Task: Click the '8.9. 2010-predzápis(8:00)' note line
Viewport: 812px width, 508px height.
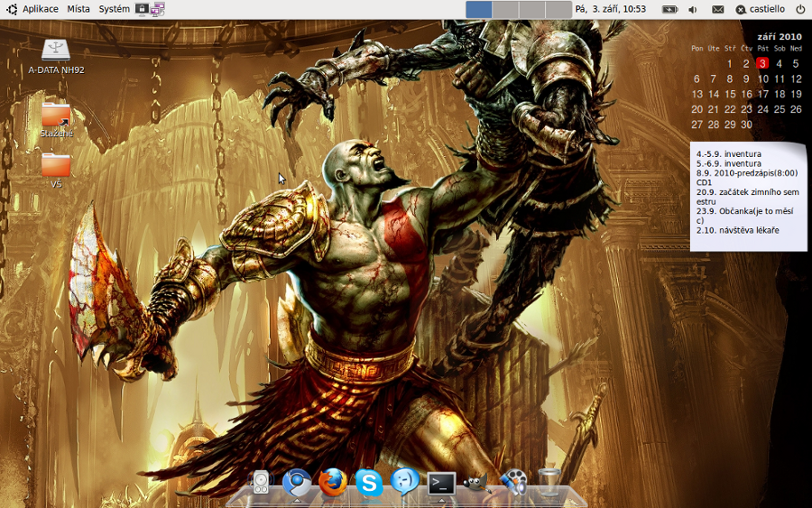Action: click(747, 173)
